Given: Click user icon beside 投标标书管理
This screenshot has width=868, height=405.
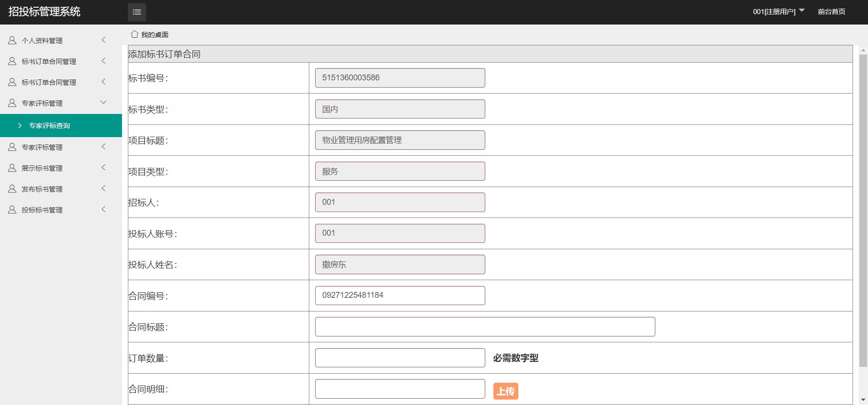Looking at the screenshot, I should (x=12, y=210).
